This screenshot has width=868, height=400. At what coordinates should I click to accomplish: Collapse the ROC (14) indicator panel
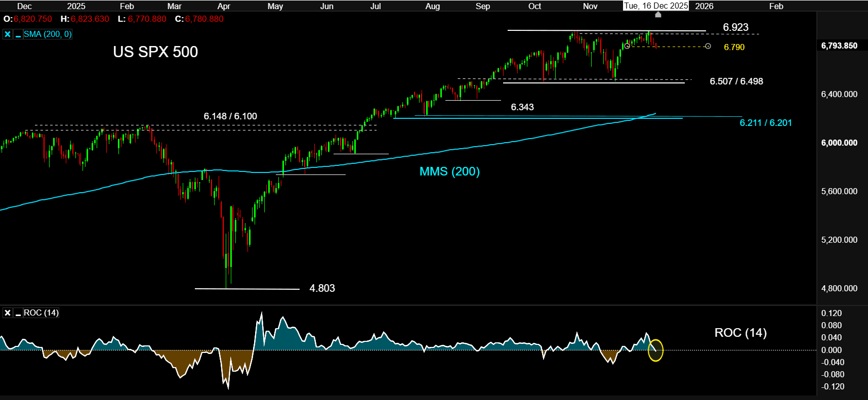coord(18,313)
